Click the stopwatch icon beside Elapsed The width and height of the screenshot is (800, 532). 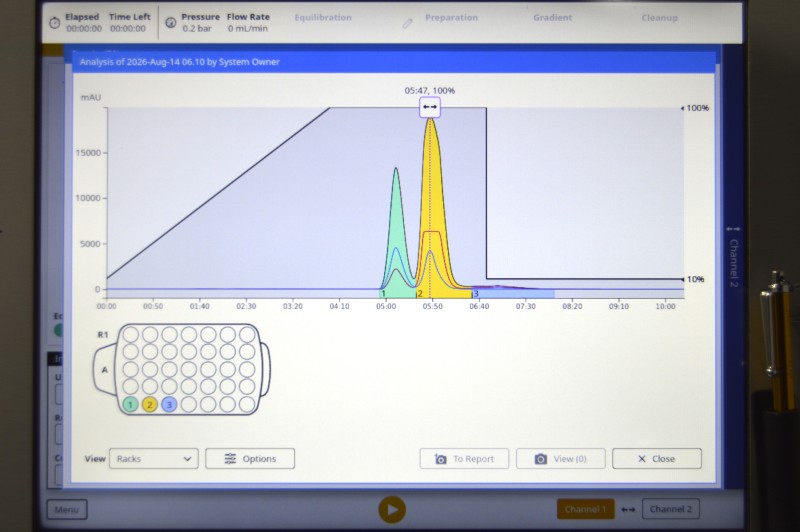[55, 23]
